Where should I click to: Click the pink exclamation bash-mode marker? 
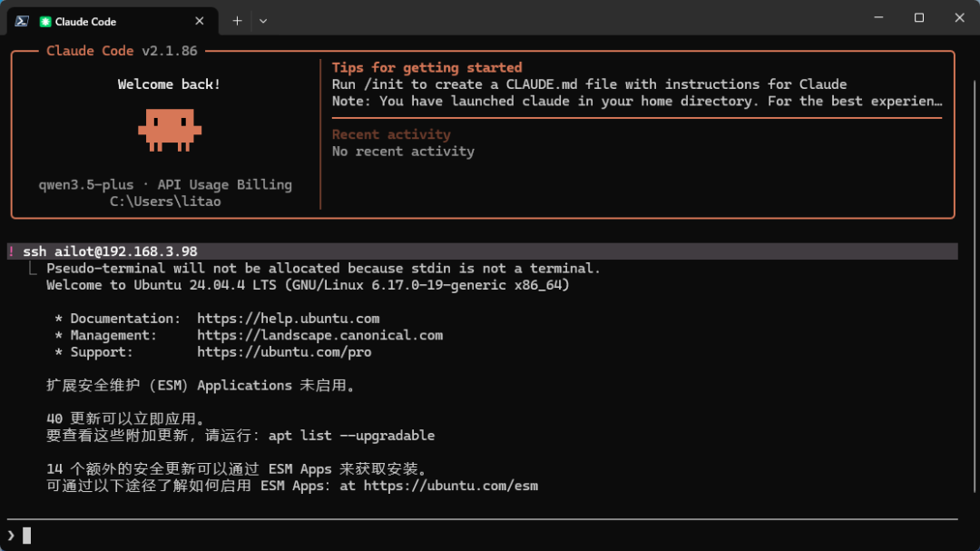tap(11, 251)
